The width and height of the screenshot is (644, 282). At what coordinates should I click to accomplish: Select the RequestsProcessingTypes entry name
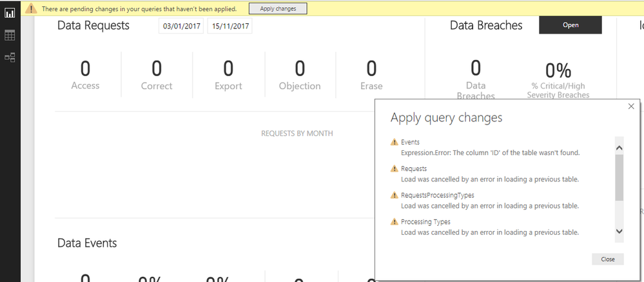pyautogui.click(x=438, y=195)
